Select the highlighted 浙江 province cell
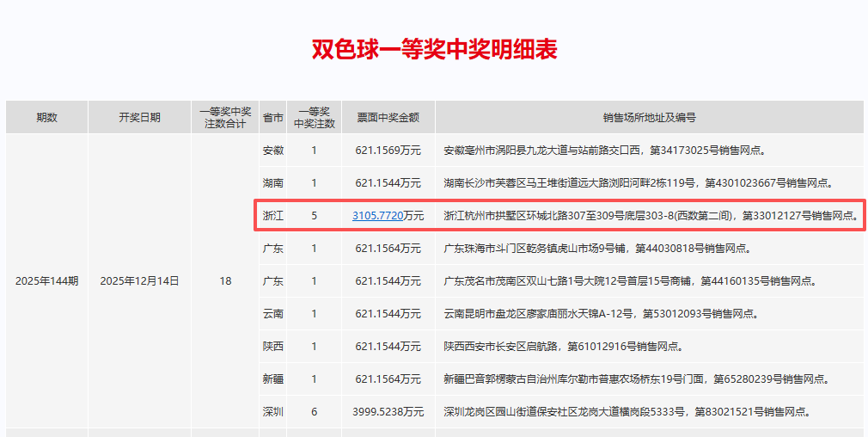This screenshot has height=437, width=868. pyautogui.click(x=273, y=216)
